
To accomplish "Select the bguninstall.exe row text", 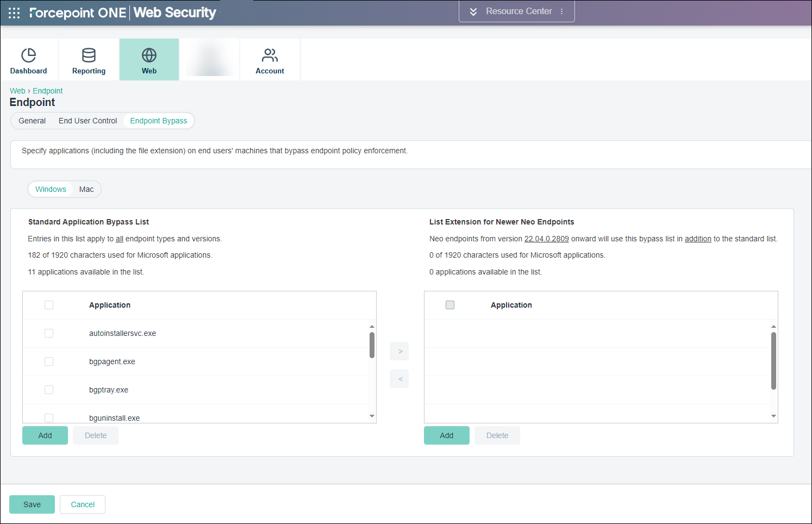I will [x=114, y=418].
